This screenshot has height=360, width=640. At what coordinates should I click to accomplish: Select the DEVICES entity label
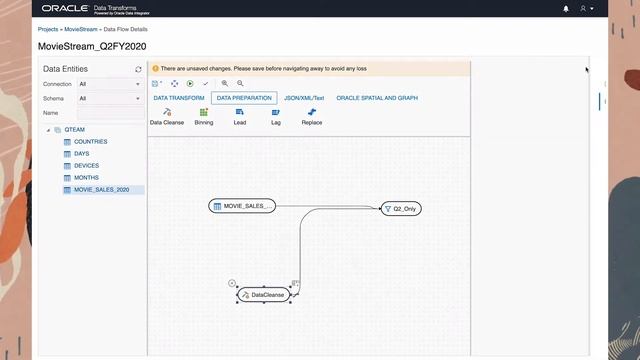point(87,166)
